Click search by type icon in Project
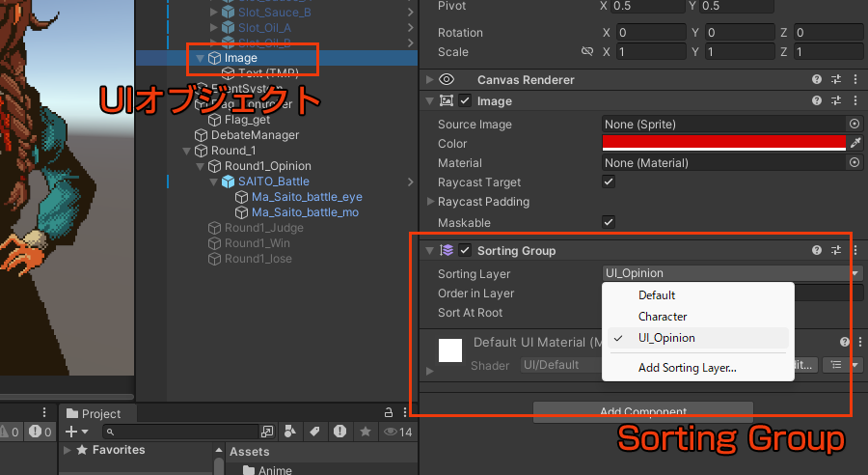Viewport: 868px width, 475px height. coord(290,432)
